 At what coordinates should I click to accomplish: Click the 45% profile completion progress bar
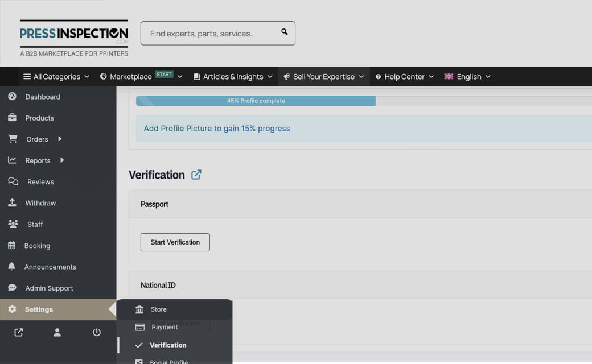pos(255,101)
